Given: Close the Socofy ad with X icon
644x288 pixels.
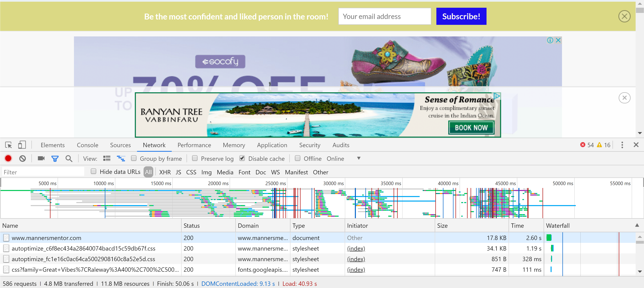Looking at the screenshot, I should pyautogui.click(x=558, y=40).
